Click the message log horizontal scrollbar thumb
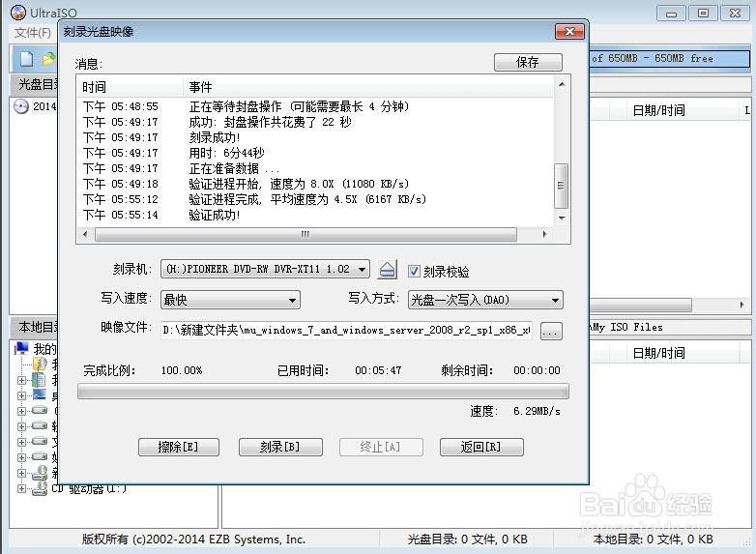Viewport: 756px width, 554px height. pyautogui.click(x=305, y=234)
